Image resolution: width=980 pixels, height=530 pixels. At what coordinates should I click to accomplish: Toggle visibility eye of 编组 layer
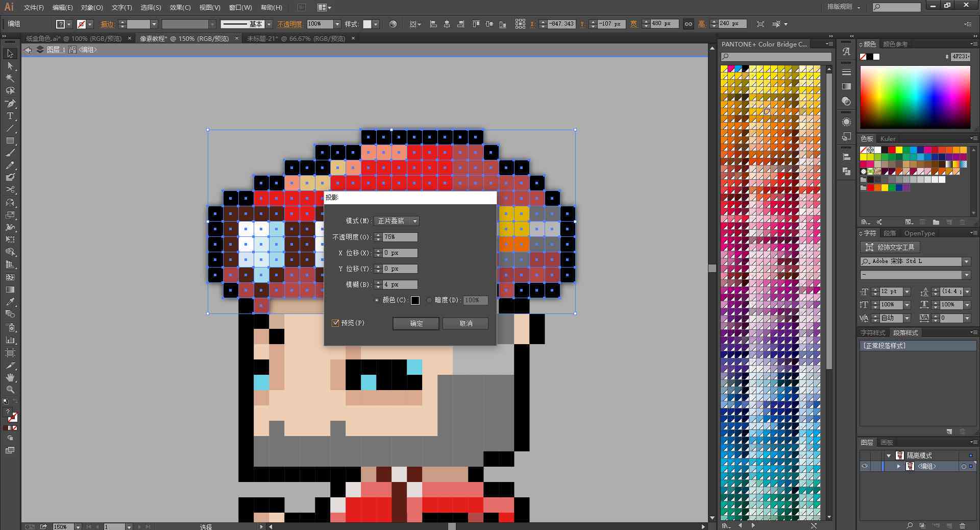pyautogui.click(x=865, y=466)
